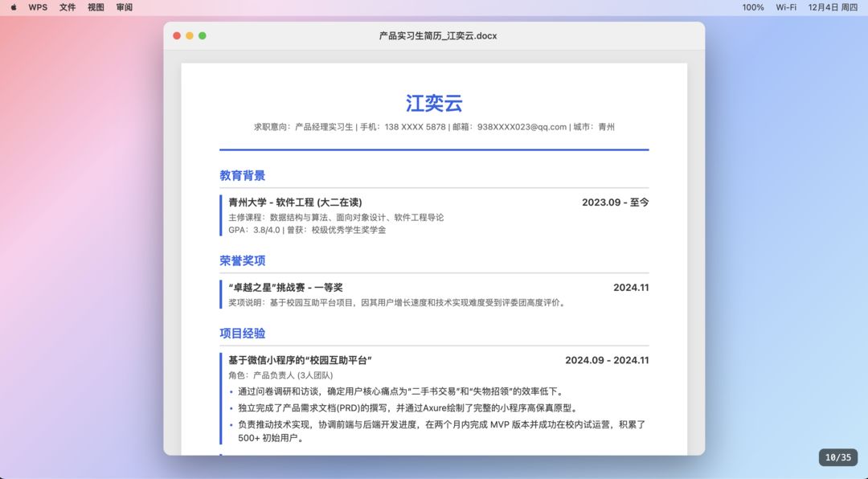
Task: Click the 100% battery indicator
Action: tap(752, 6)
